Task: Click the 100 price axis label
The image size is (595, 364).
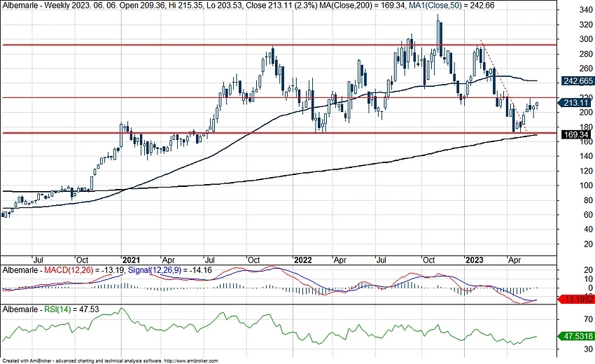Action: click(586, 185)
